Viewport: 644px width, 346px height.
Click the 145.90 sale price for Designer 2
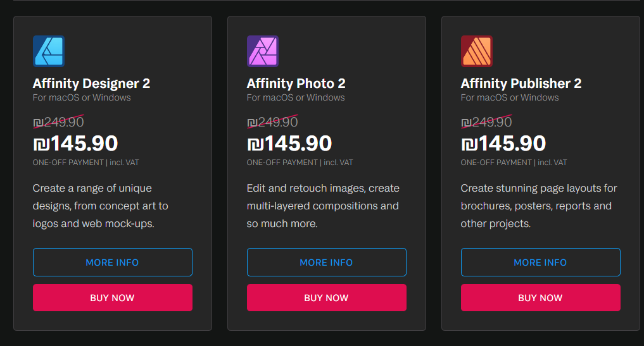click(x=75, y=144)
